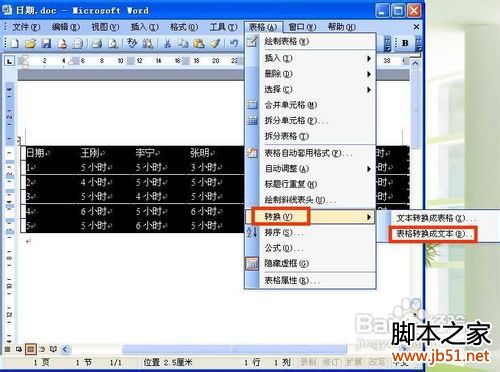This screenshot has width=500, height=372.
Task: Choose 表格自动套用格式 (Table AutoFormat)
Action: (x=310, y=153)
